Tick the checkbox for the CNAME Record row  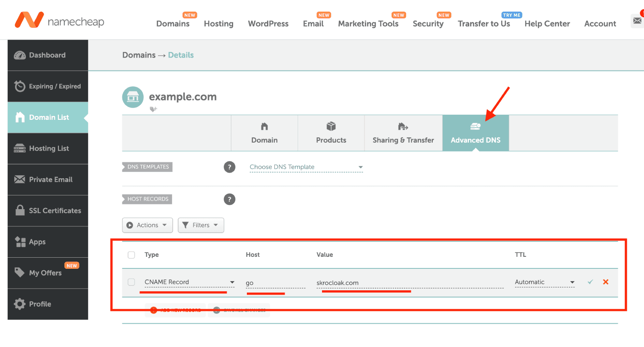point(131,282)
